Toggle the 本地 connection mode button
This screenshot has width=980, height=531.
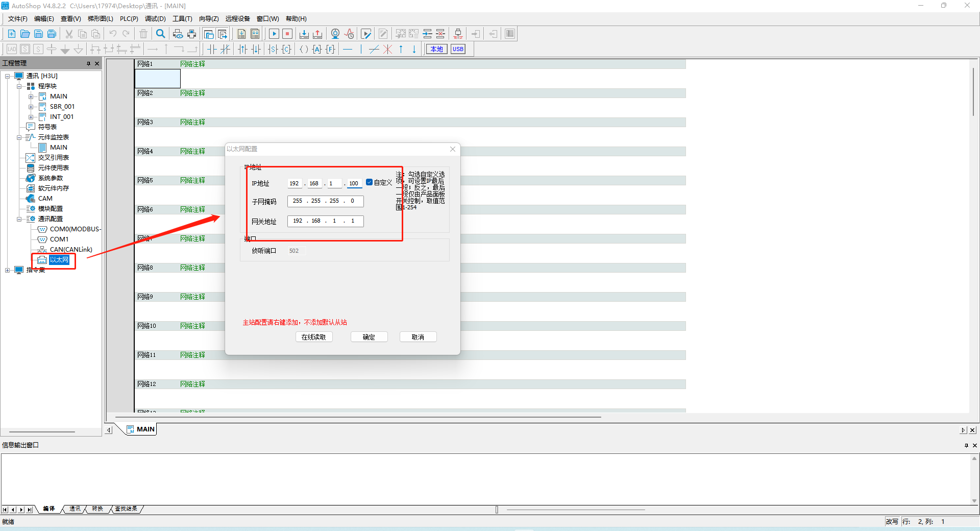click(436, 49)
